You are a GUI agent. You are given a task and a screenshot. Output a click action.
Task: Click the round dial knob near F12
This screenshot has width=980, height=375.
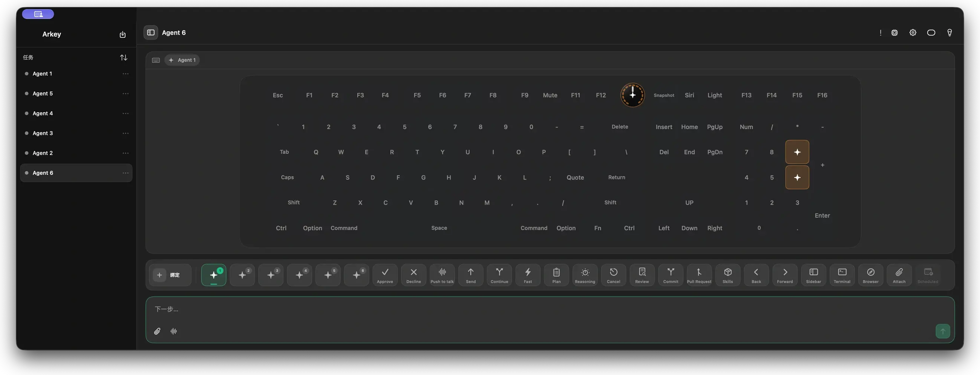632,95
